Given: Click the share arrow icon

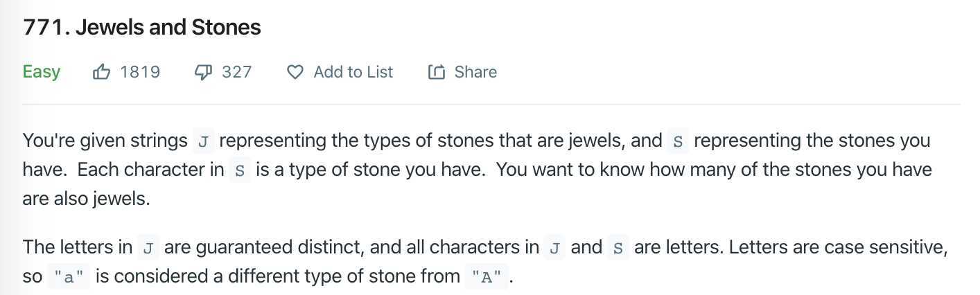Looking at the screenshot, I should pyautogui.click(x=436, y=72).
